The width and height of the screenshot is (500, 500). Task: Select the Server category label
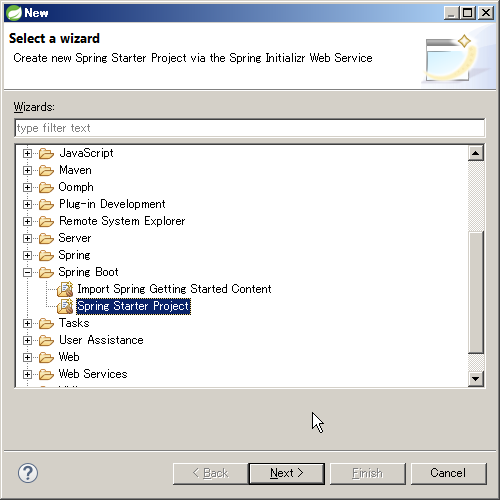click(x=75, y=238)
